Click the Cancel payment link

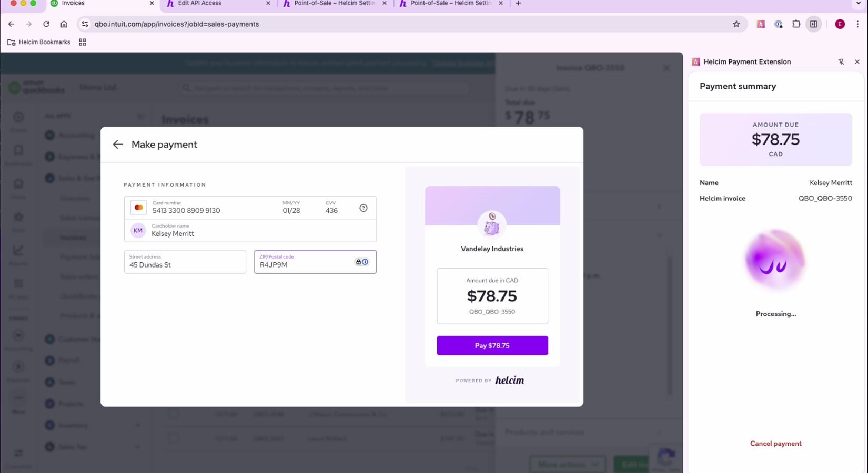pos(775,444)
